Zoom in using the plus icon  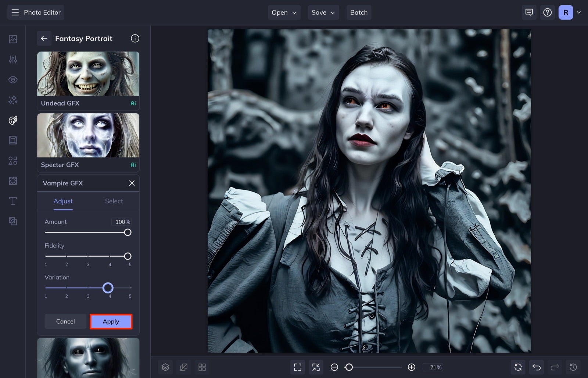click(411, 367)
